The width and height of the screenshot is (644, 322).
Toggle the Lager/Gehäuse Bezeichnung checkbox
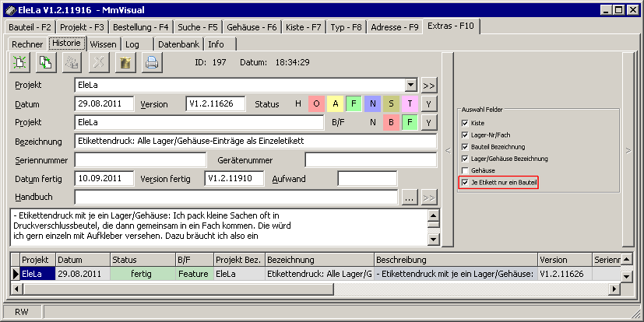[x=465, y=159]
